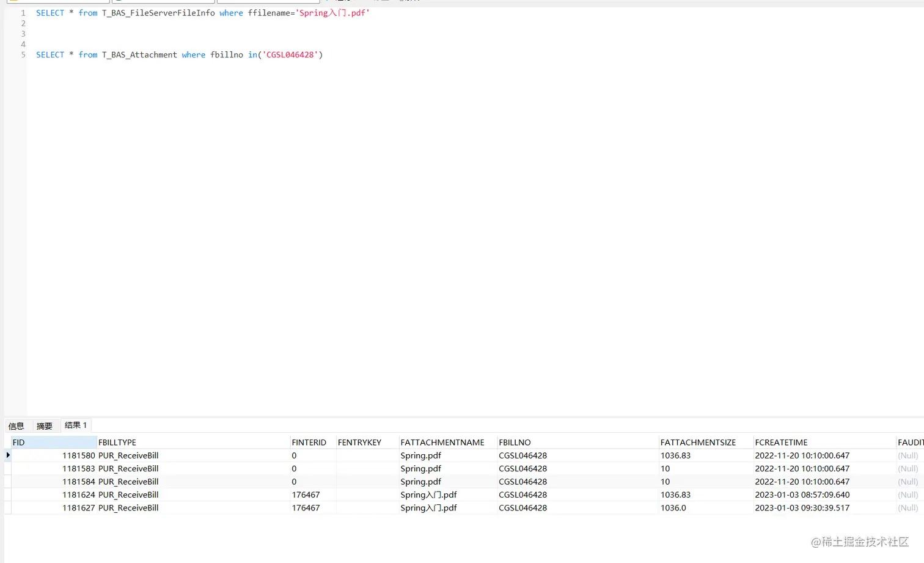Click PUR_ReceiveBill in row 1181583
This screenshot has width=924, height=563.
tap(128, 469)
